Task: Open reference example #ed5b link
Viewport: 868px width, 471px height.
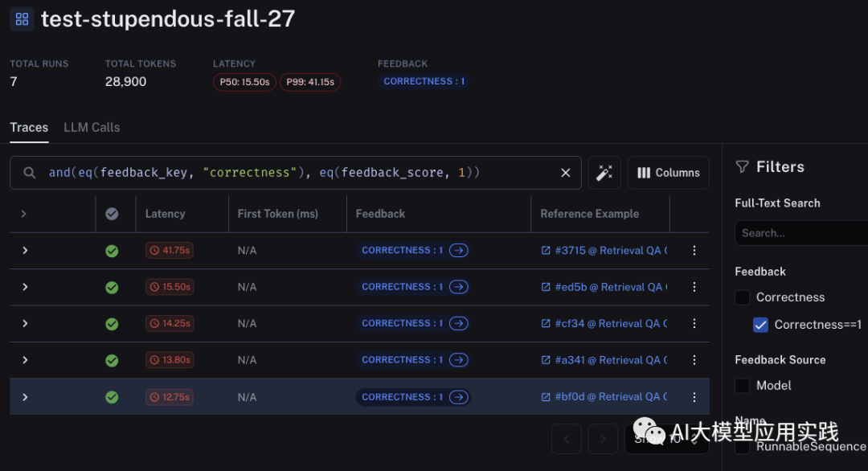Action: click(x=604, y=287)
